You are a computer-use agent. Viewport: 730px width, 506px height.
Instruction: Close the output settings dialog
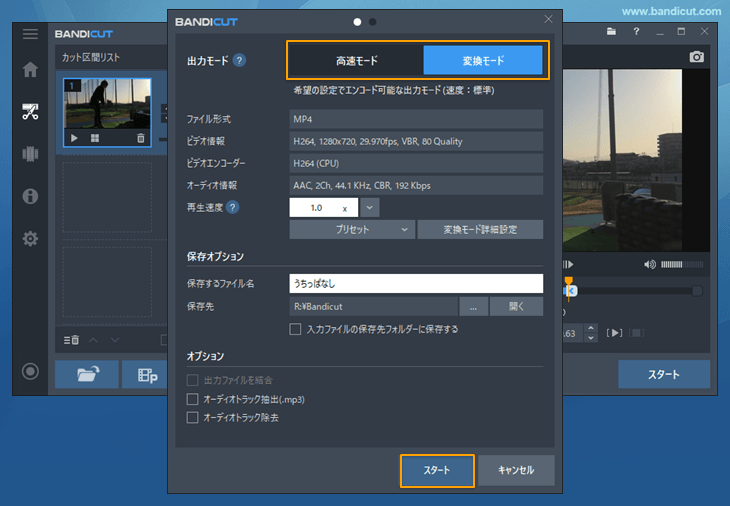[548, 19]
